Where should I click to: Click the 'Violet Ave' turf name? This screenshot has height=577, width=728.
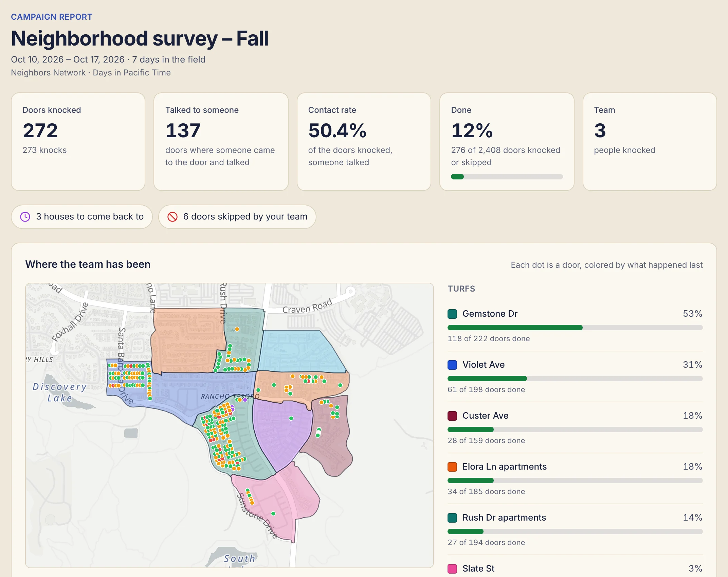[484, 365]
